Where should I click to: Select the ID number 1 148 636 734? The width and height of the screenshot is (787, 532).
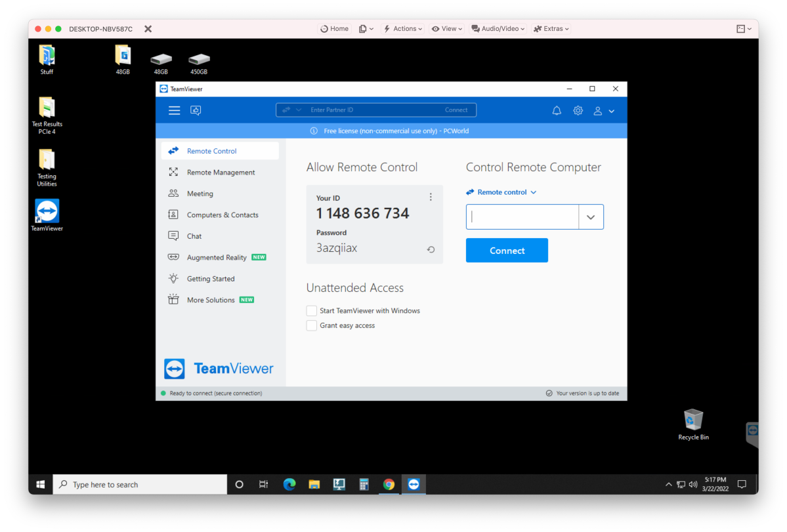pos(362,214)
